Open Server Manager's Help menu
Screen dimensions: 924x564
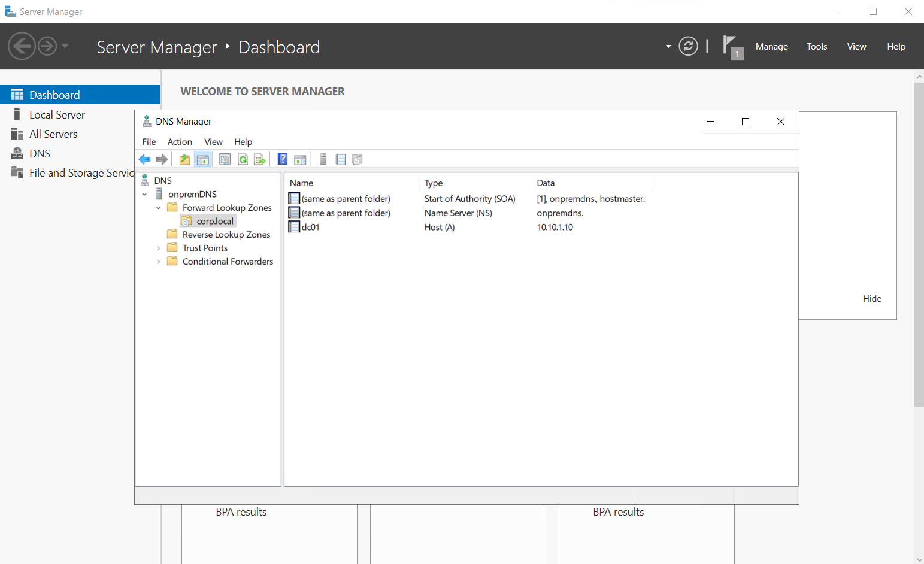coord(896,47)
